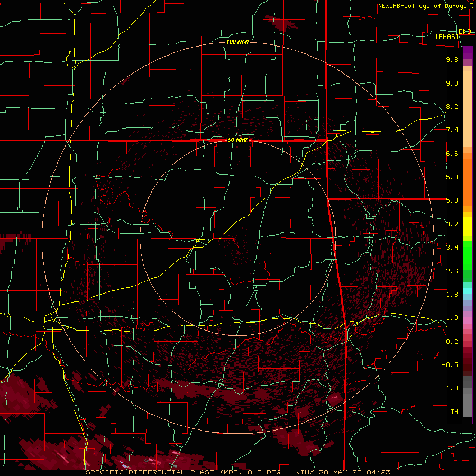Click the 2.6 legend value

click(452, 271)
